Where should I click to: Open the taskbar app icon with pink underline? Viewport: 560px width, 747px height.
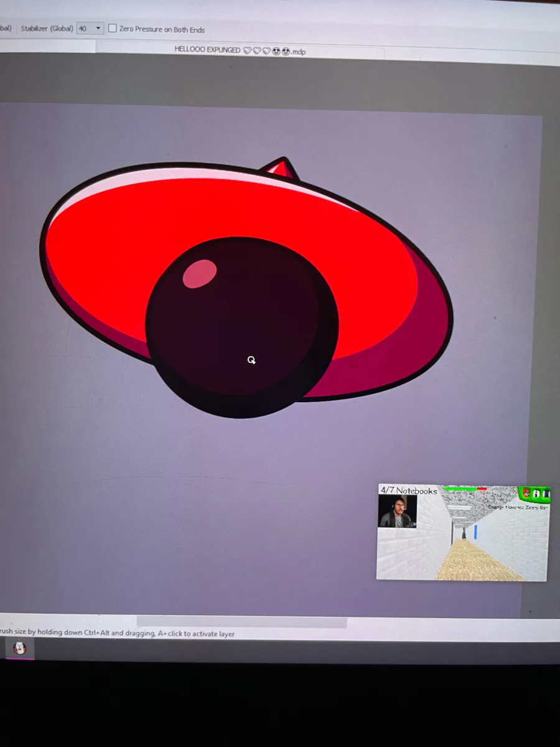pos(20,648)
